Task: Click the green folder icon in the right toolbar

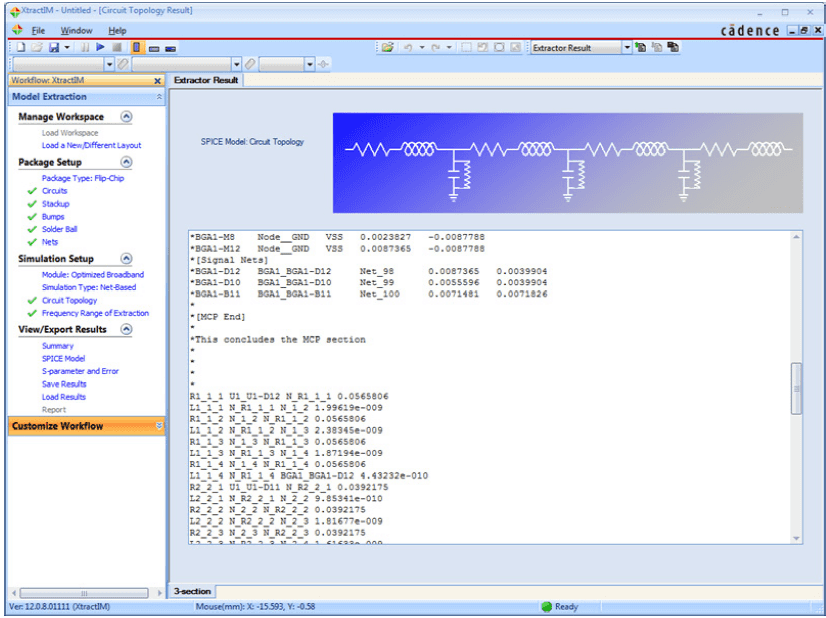Action: pos(388,47)
